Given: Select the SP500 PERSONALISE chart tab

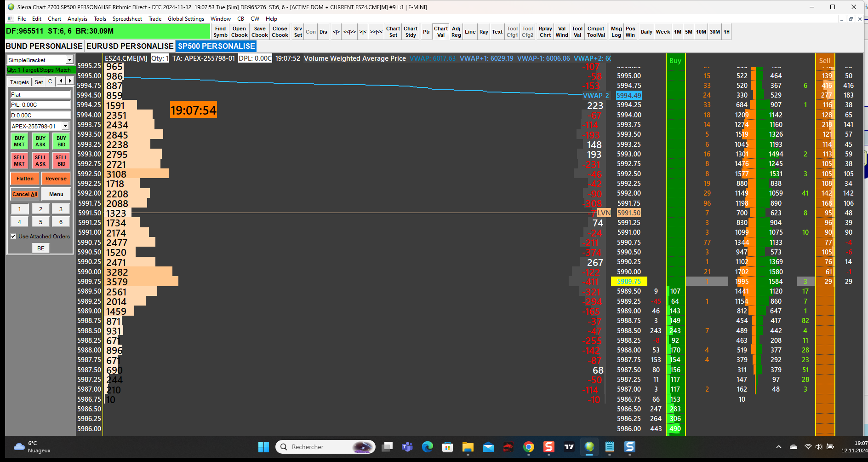Looking at the screenshot, I should [217, 46].
